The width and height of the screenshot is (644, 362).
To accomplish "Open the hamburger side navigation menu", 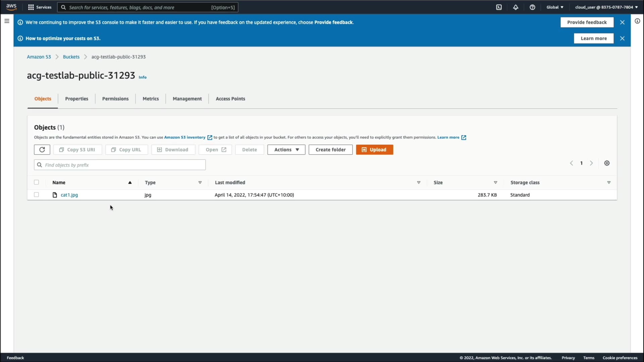I will [7, 21].
